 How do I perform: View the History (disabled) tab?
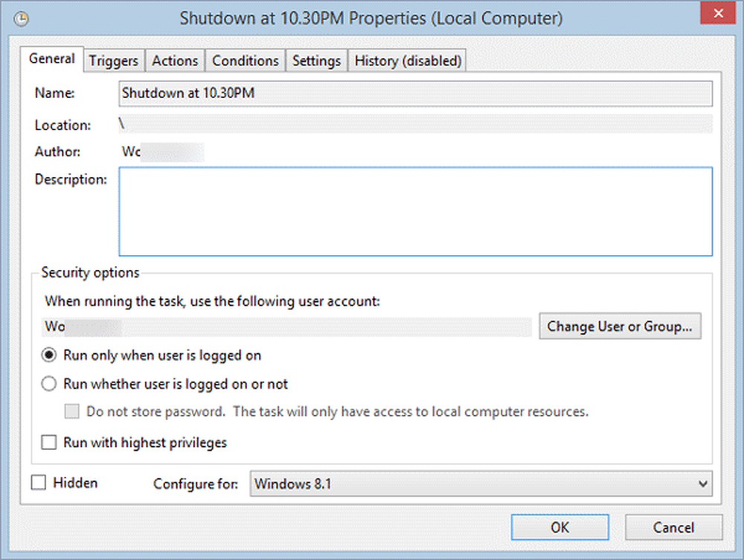point(408,61)
